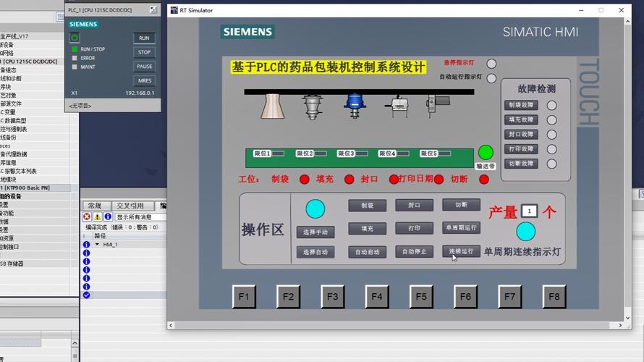Click the STOP button on PLC panel
The width and height of the screenshot is (644, 362).
[144, 52]
